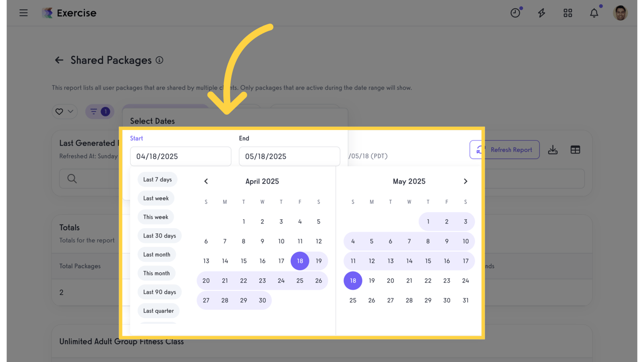Expand the favorites heart dropdown
644x362 pixels.
[x=65, y=111]
